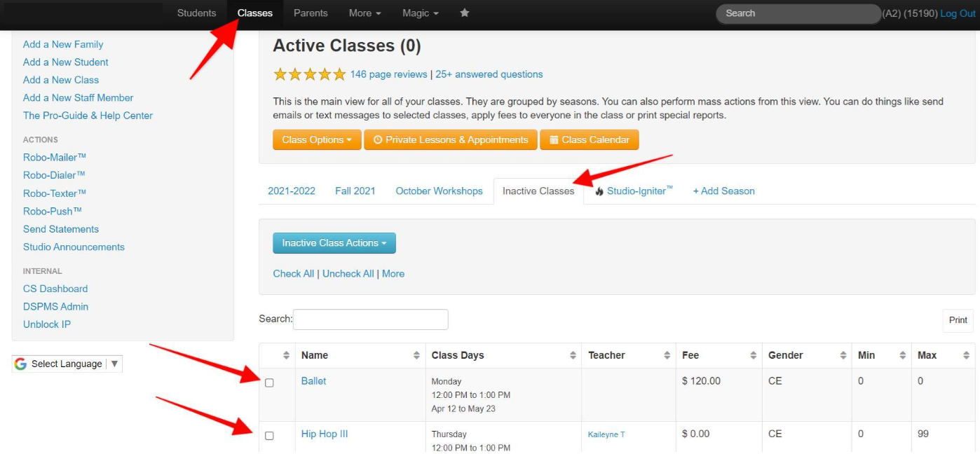Open the Studio-Igniter tab
Viewport: 980px width, 454px height.
(634, 191)
